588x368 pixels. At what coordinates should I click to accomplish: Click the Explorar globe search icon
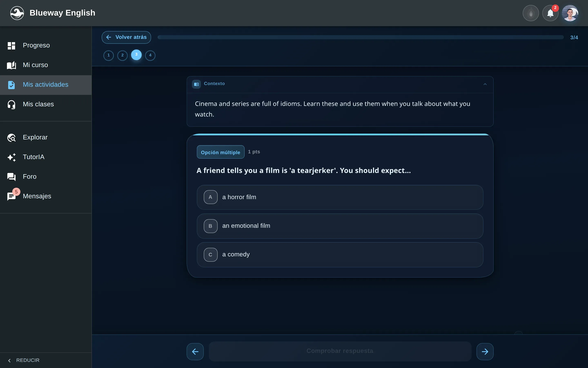(11, 138)
